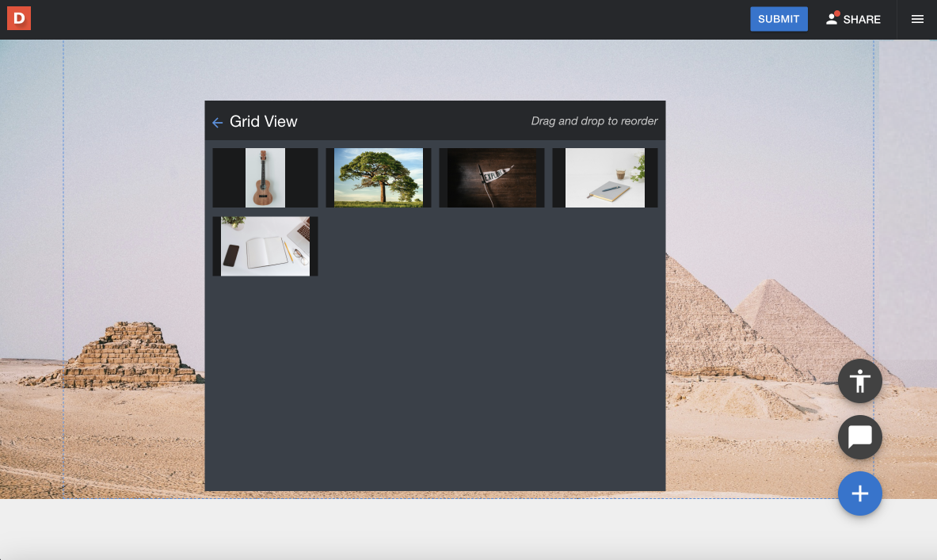This screenshot has width=937, height=560.
Task: Select the ukulele image thumbnail
Action: pyautogui.click(x=265, y=177)
